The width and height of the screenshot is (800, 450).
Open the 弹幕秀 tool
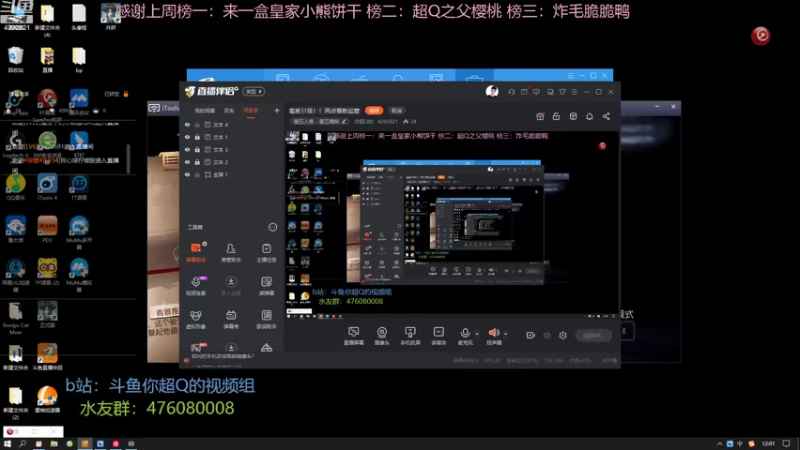click(231, 319)
